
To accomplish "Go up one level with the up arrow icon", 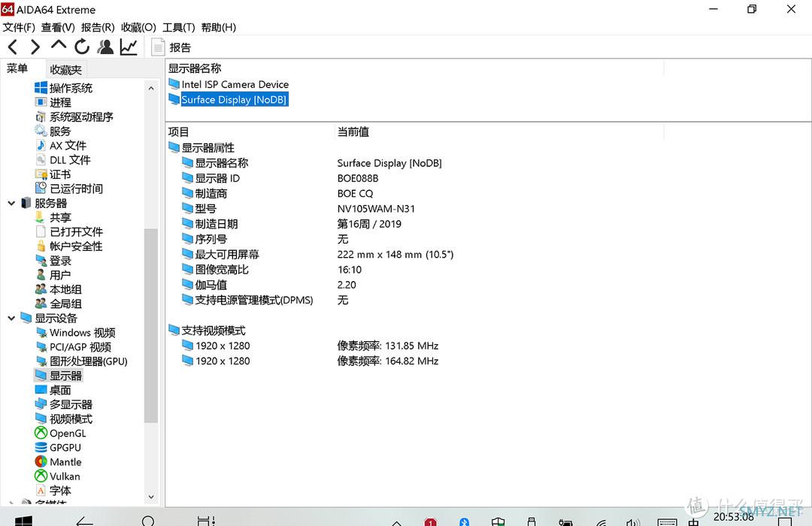I will 59,46.
